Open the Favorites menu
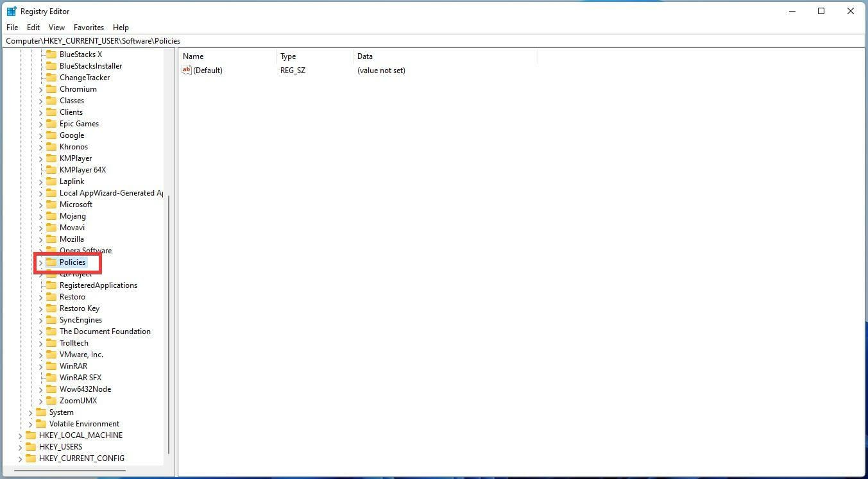 coord(89,27)
